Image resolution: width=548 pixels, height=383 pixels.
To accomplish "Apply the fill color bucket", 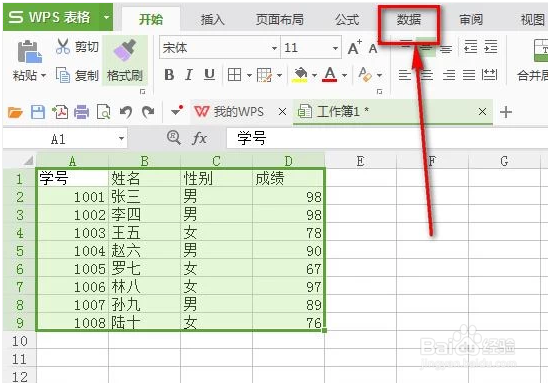I will click(300, 74).
